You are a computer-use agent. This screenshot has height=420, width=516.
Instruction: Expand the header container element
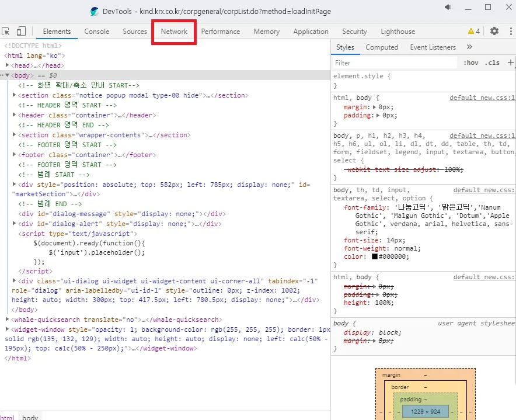click(14, 114)
